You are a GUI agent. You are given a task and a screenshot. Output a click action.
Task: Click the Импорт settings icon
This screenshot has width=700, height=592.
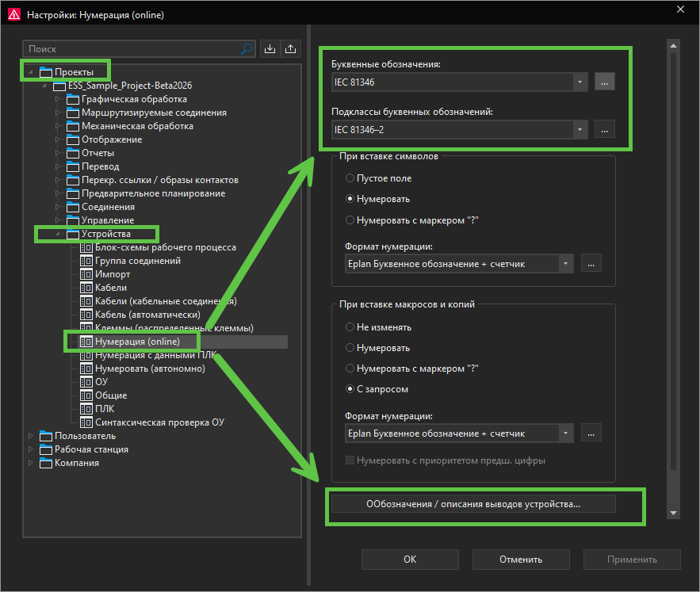(86, 274)
